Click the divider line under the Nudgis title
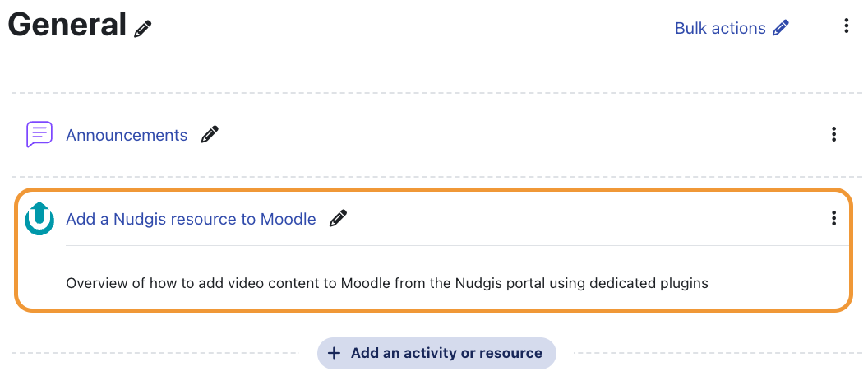The height and width of the screenshot is (390, 868). 457,245
